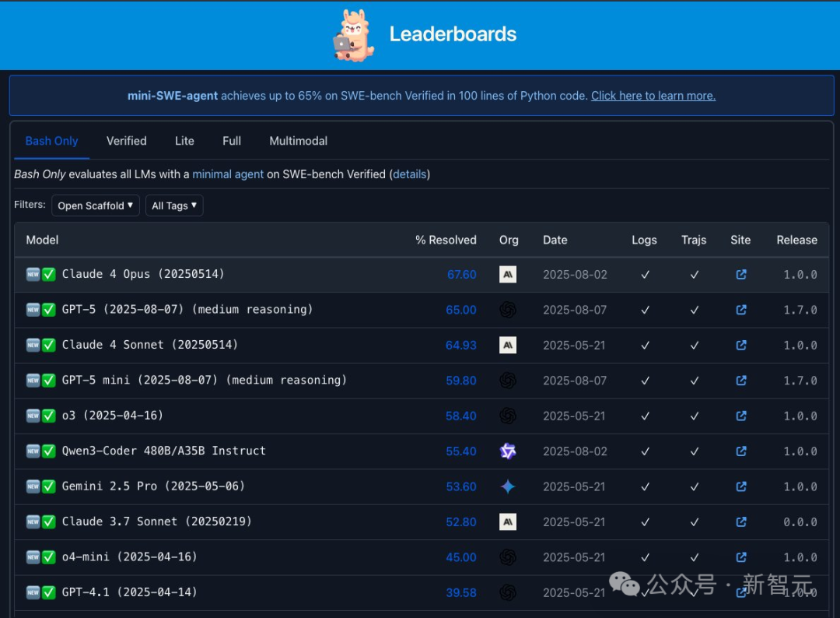Open the All Tags filter dropdown
The height and width of the screenshot is (618, 840).
click(174, 205)
